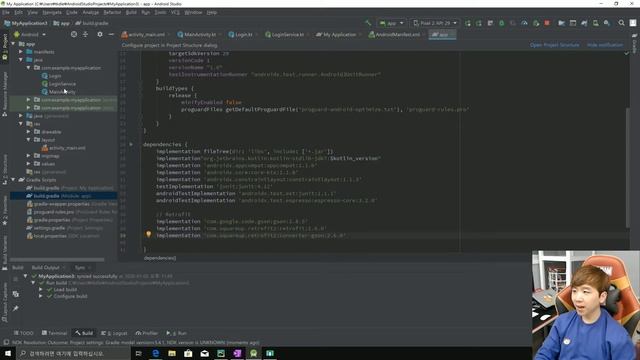The height and width of the screenshot is (360, 640).
Task: Collapse the Gradle Scripts node
Action: point(13,180)
